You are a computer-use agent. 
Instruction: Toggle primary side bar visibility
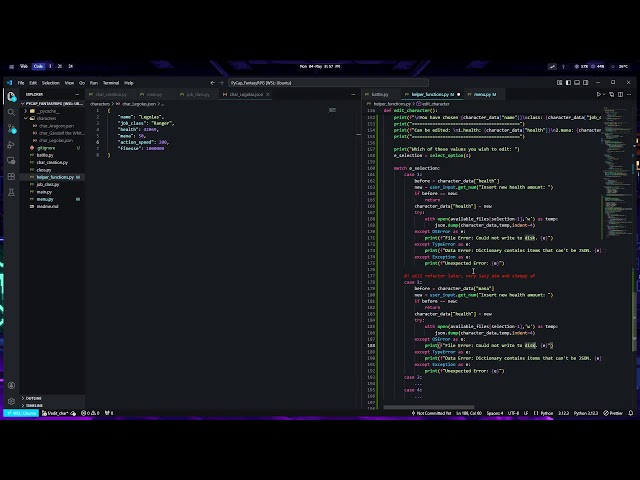click(x=568, y=82)
